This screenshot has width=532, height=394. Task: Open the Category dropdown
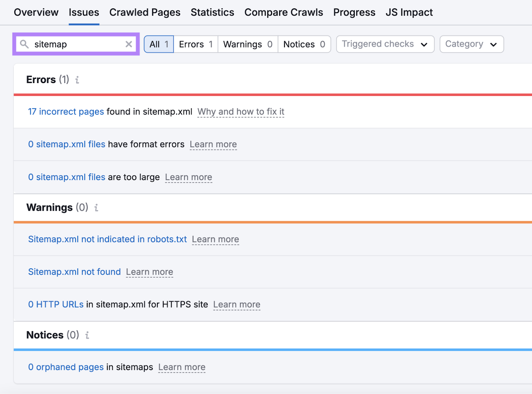(471, 44)
